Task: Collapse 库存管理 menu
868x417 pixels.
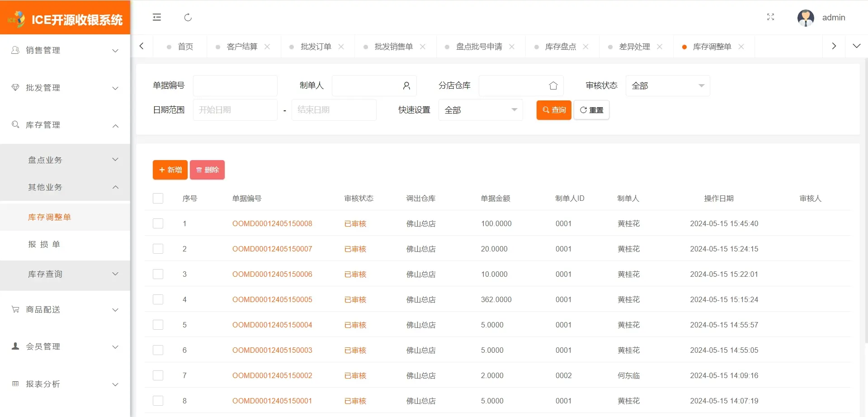Action: click(65, 125)
